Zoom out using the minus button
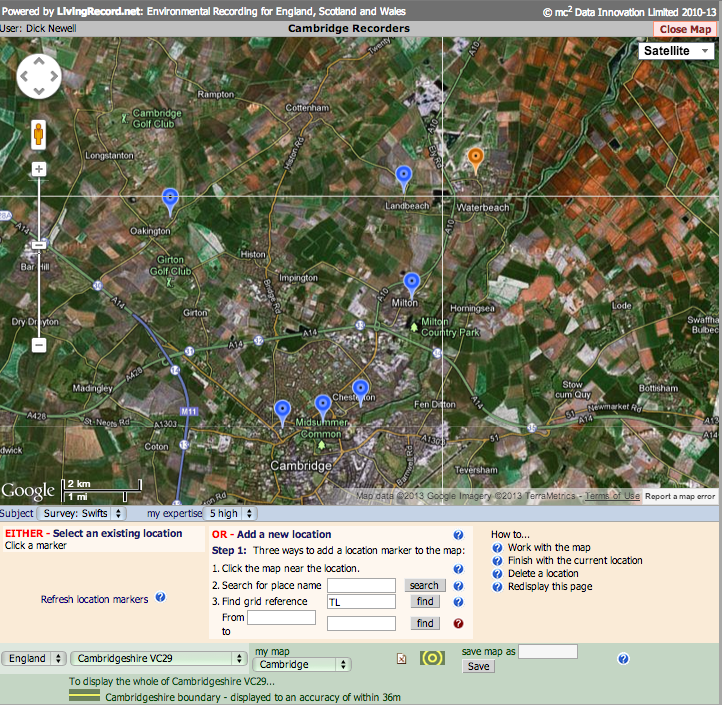 [x=39, y=344]
